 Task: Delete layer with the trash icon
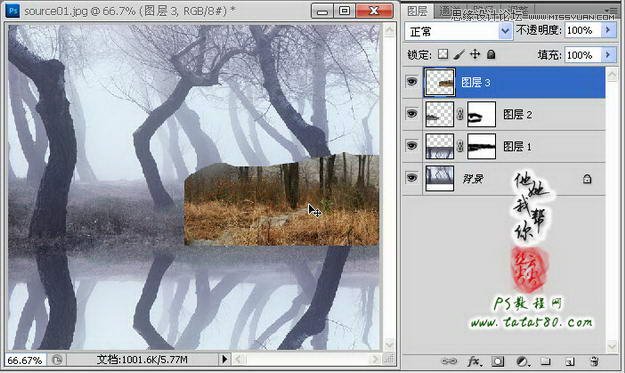[594, 361]
